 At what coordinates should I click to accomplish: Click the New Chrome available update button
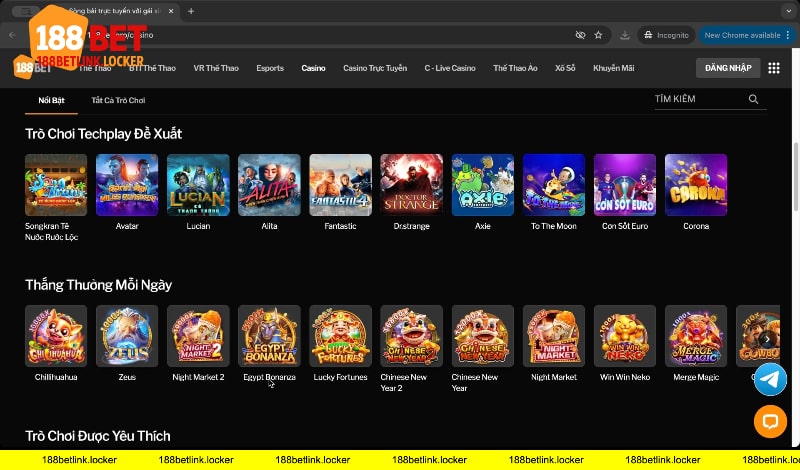(x=742, y=35)
